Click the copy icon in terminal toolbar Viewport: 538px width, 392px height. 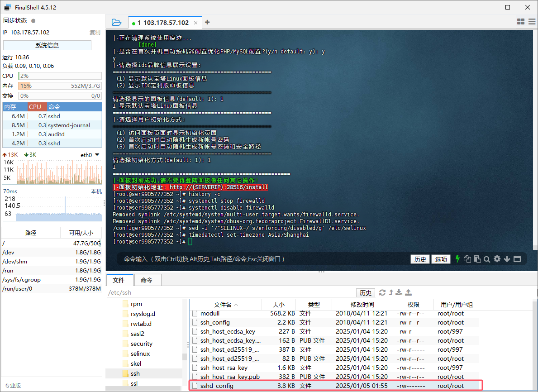(x=467, y=259)
